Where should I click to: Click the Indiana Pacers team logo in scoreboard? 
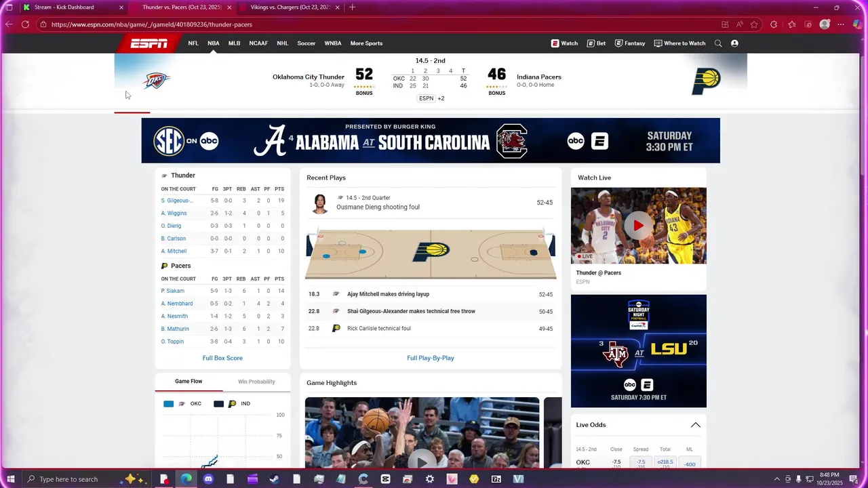coord(706,81)
